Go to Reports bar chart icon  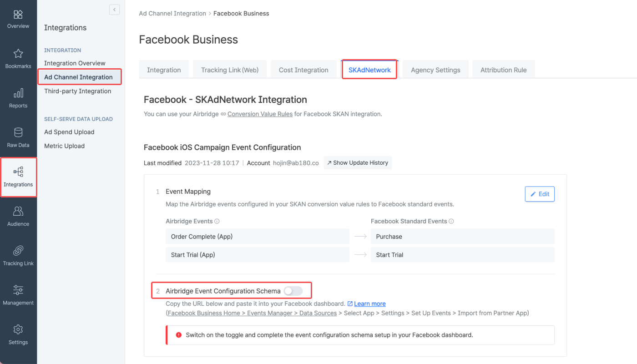[18, 93]
